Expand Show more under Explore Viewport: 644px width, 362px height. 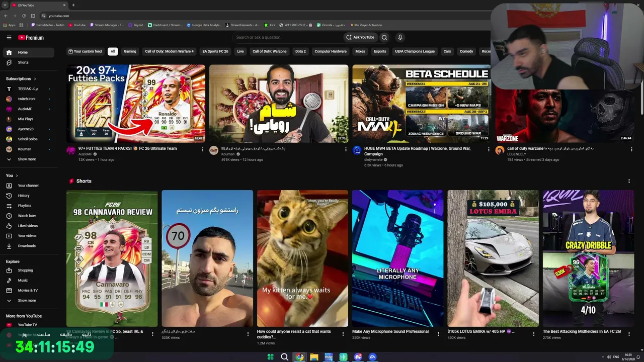[28, 301]
